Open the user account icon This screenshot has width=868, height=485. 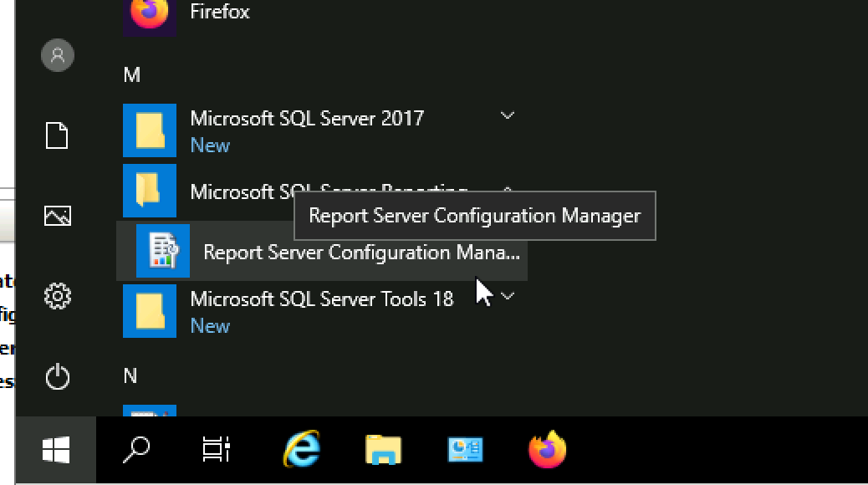pyautogui.click(x=58, y=55)
